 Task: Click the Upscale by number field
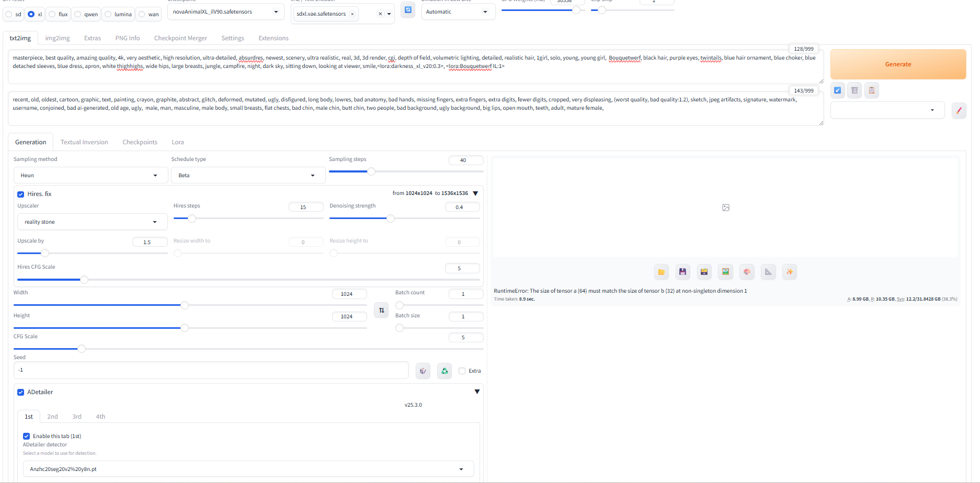click(x=150, y=242)
